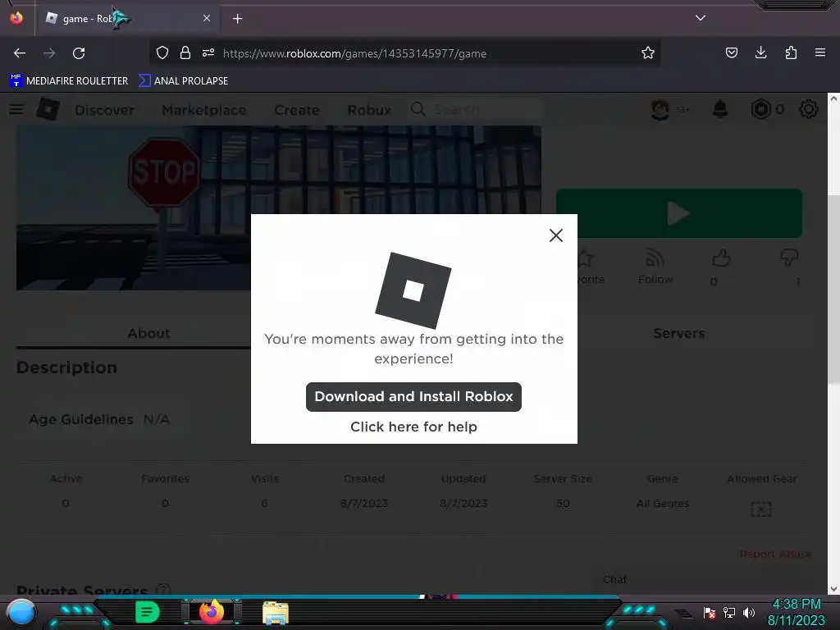Click the green Play button
The image size is (840, 630).
click(678, 213)
